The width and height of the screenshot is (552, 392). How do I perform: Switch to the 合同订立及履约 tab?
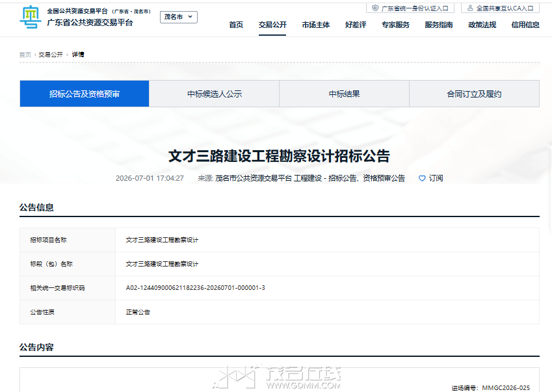(474, 94)
